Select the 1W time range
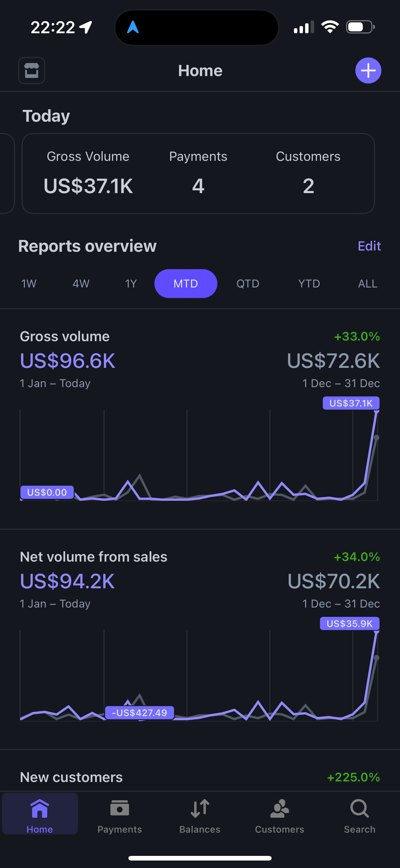Viewport: 400px width, 868px height. tap(29, 283)
